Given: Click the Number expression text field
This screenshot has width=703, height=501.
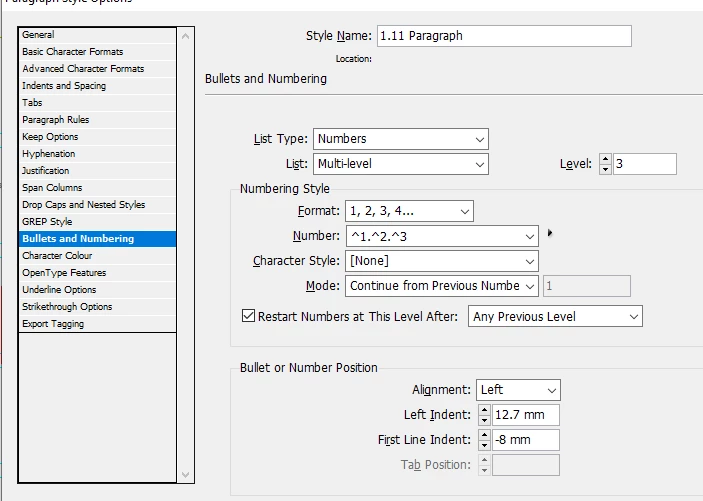Looking at the screenshot, I should (434, 236).
